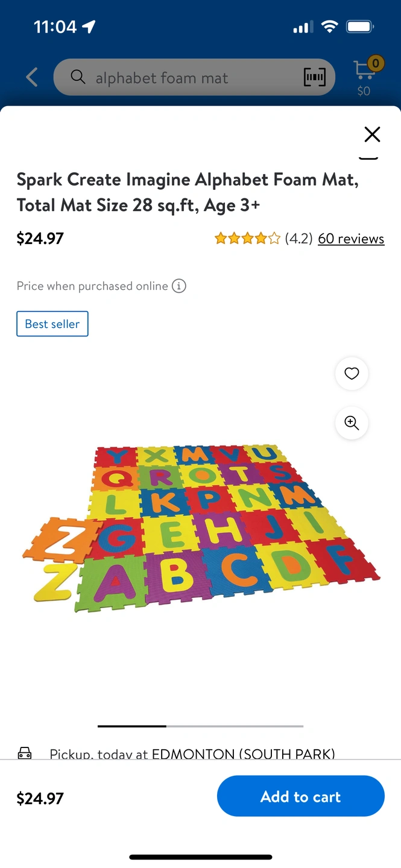Open the 60 reviews link
This screenshot has width=401, height=868.
[x=351, y=239]
